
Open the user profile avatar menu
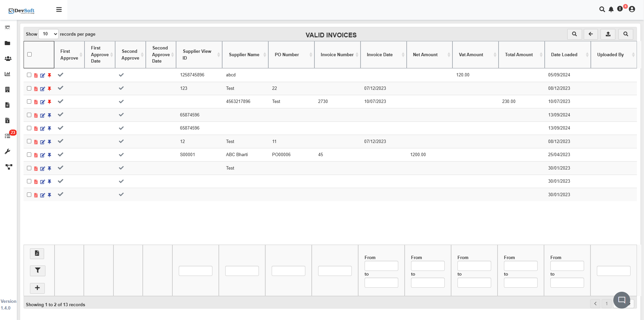coord(632,9)
